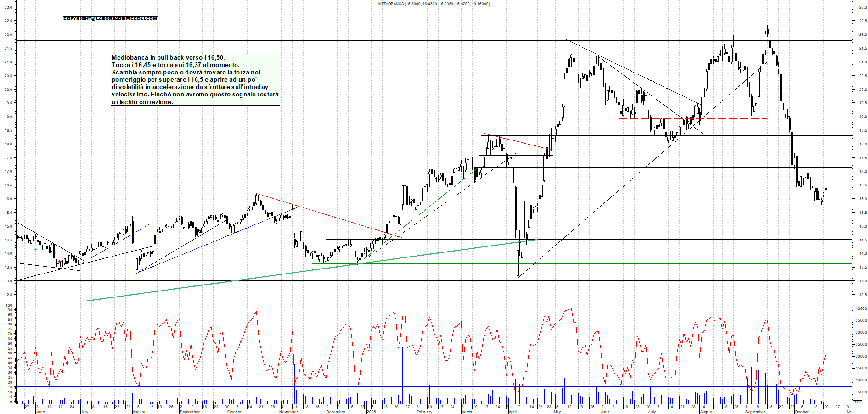Click the x1000 volume scale box

pos(857,402)
